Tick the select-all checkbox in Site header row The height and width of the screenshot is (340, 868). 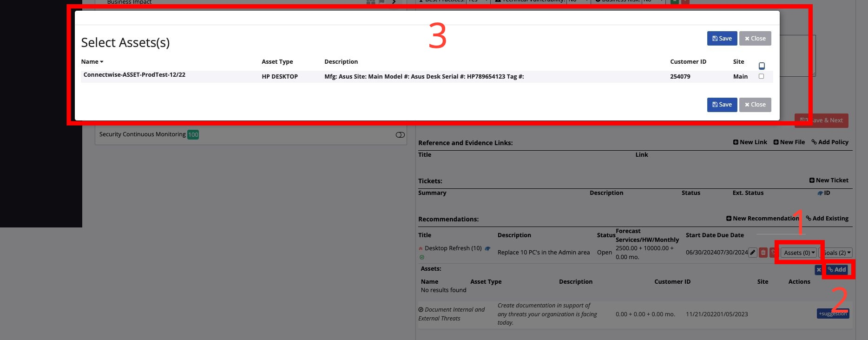coord(762,66)
